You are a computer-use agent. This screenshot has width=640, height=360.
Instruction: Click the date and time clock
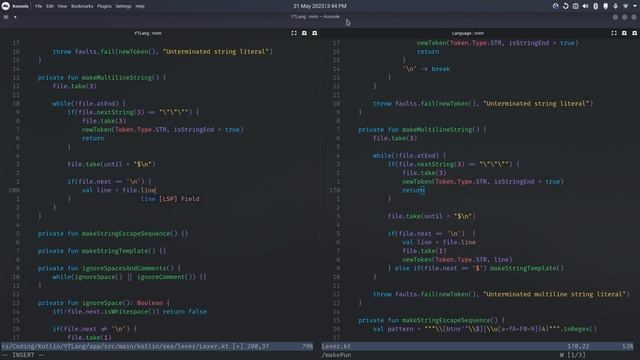(x=320, y=6)
